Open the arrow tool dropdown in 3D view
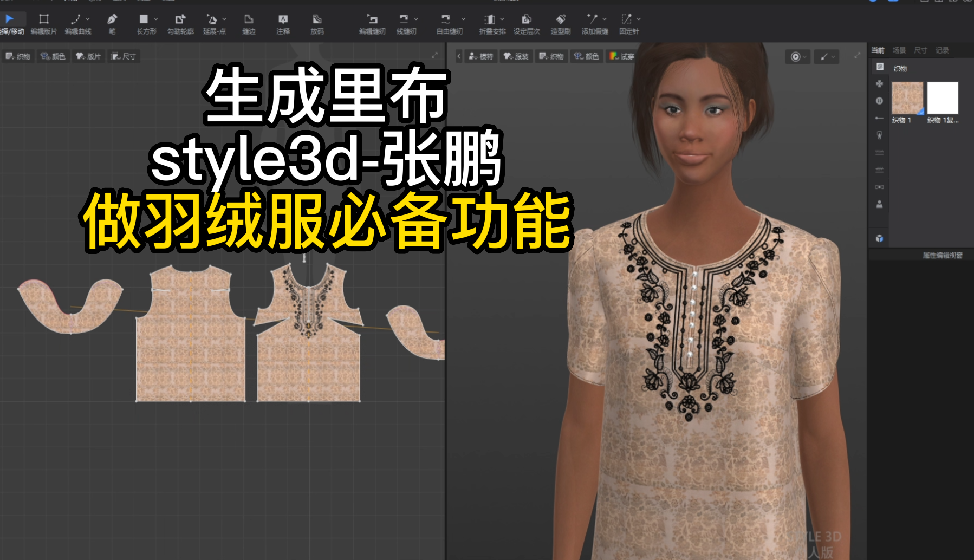Image resolution: width=974 pixels, height=560 pixels. click(833, 57)
